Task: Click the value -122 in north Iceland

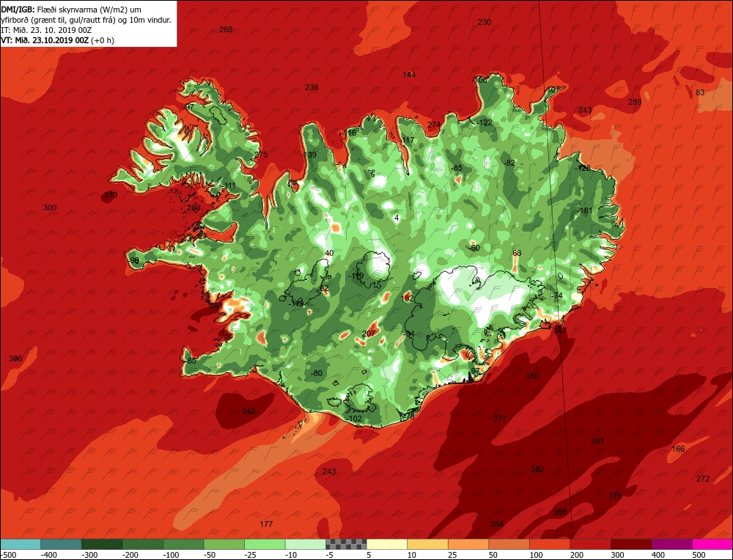Action: pyautogui.click(x=485, y=122)
